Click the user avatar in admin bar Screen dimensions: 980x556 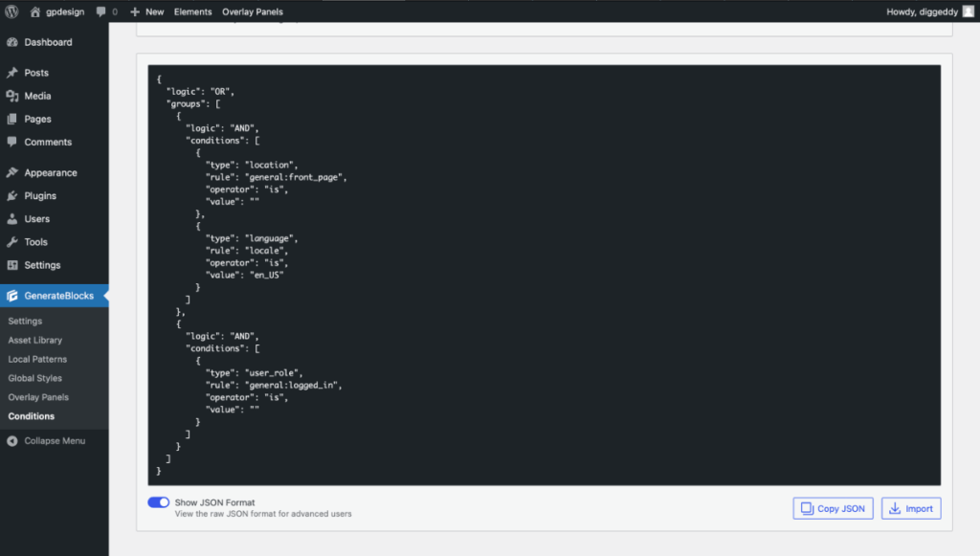(969, 11)
